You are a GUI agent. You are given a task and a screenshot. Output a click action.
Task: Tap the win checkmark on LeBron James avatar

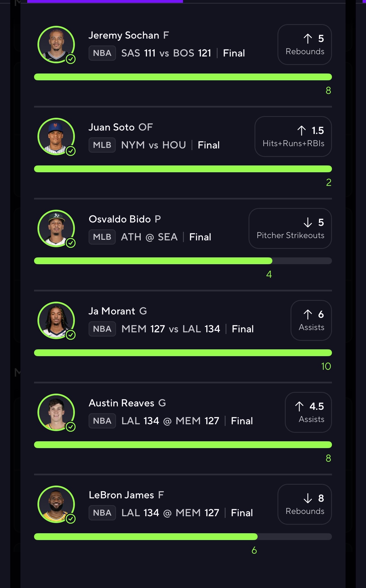(71, 519)
